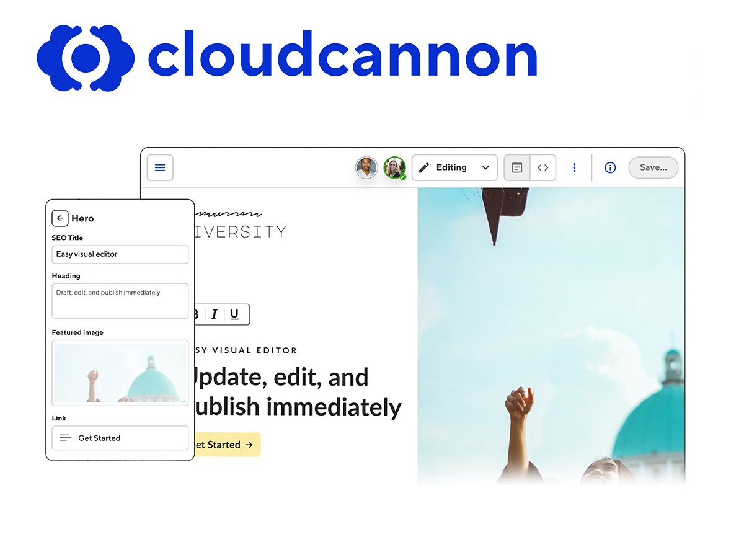Click the male collaborator avatar
Image resolution: width=744 pixels, height=560 pixels.
[x=366, y=167]
